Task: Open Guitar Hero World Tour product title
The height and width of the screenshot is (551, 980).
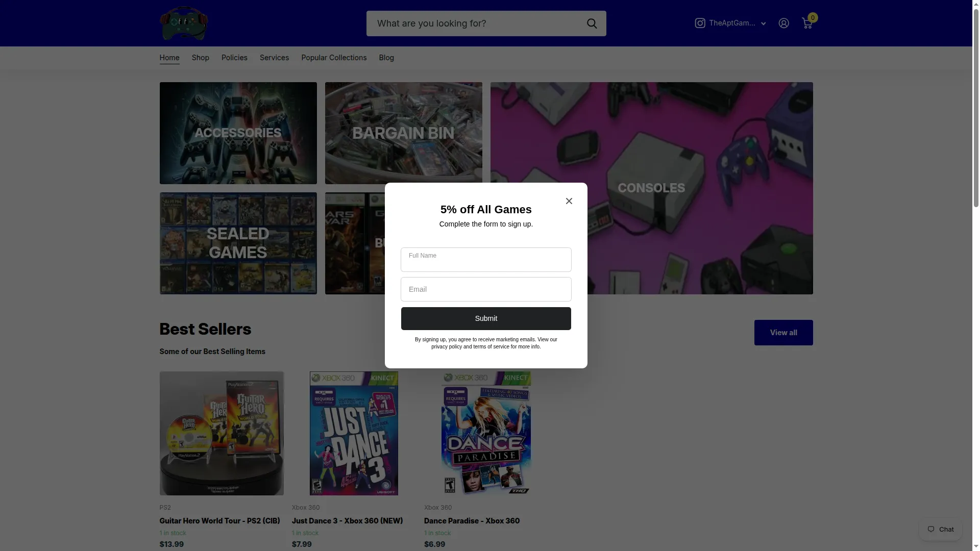Action: 219,521
